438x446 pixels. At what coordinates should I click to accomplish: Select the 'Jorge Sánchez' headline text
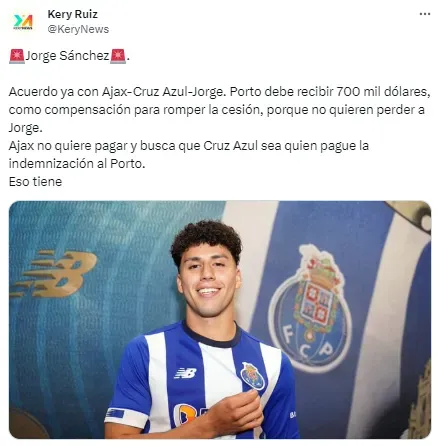67,56
